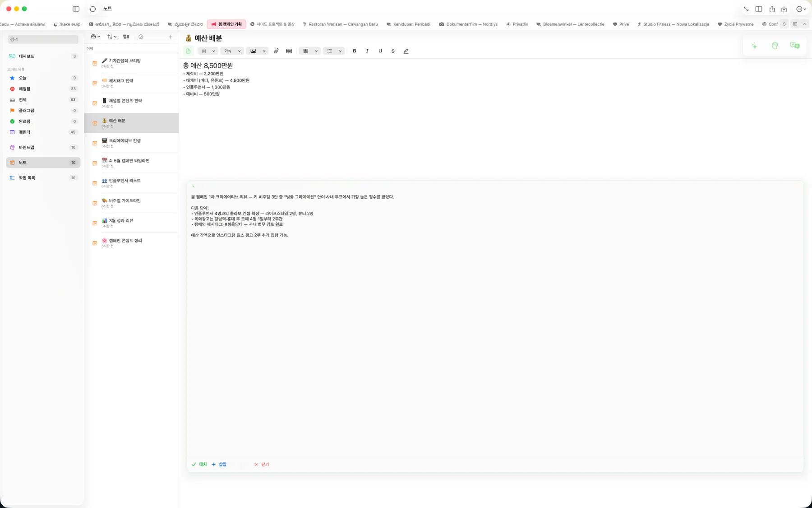Viewport: 812px width, 508px height.
Task: Open the 가가 font dropdown
Action: 232,51
